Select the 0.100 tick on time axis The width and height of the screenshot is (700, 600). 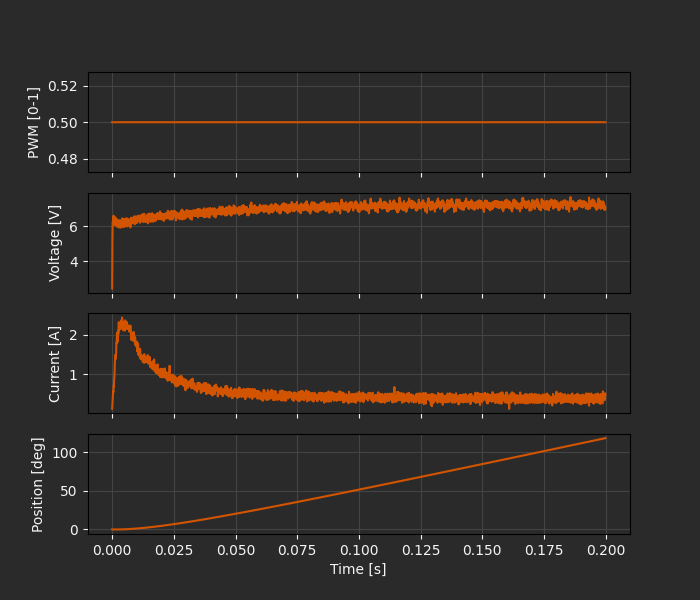pyautogui.click(x=359, y=549)
